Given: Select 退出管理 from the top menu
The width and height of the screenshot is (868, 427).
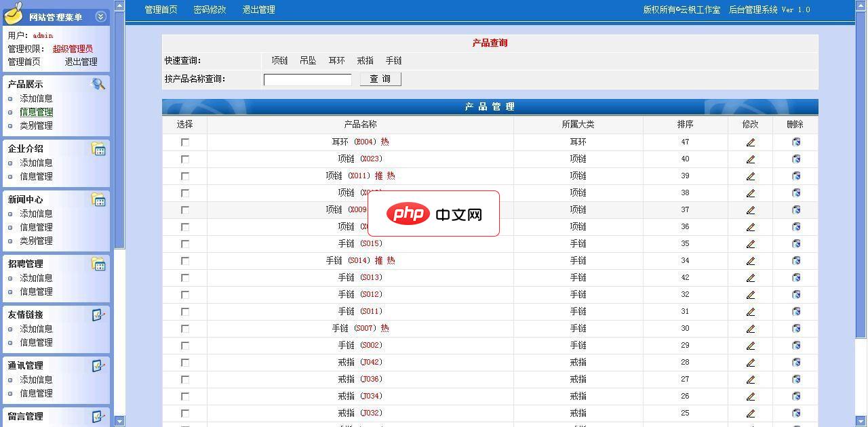Looking at the screenshot, I should (258, 9).
